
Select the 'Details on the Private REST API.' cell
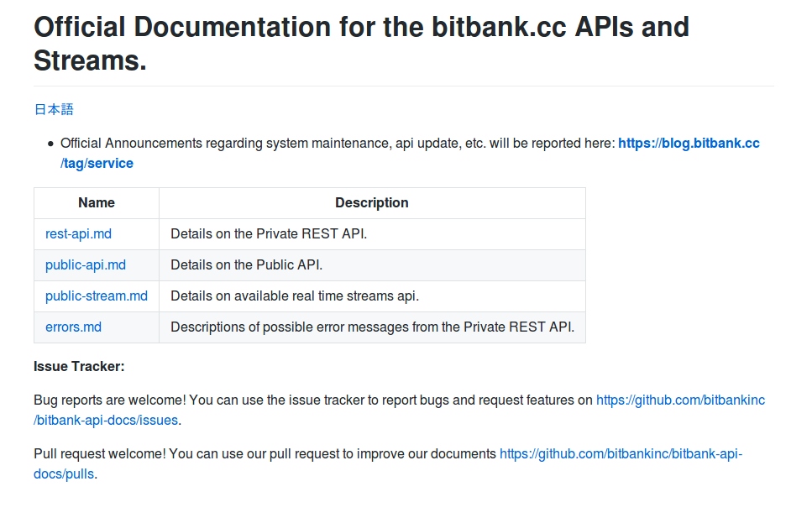(x=372, y=234)
